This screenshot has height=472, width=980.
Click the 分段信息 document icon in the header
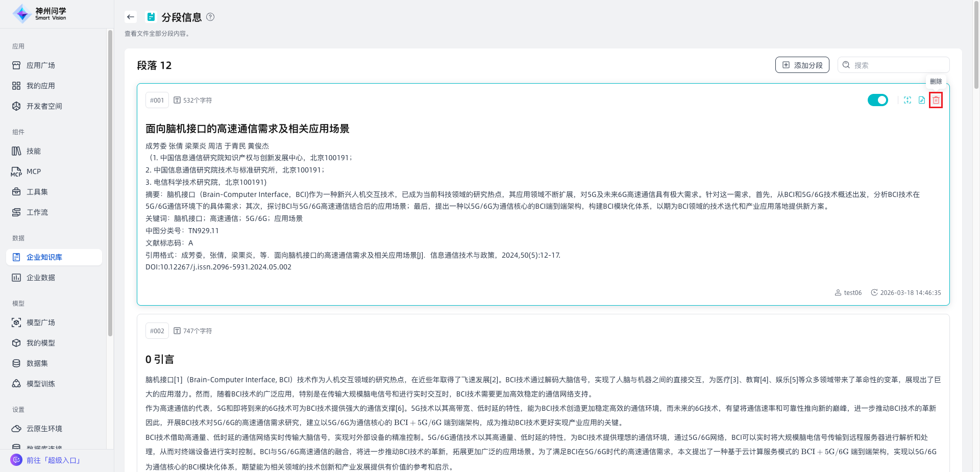click(151, 17)
